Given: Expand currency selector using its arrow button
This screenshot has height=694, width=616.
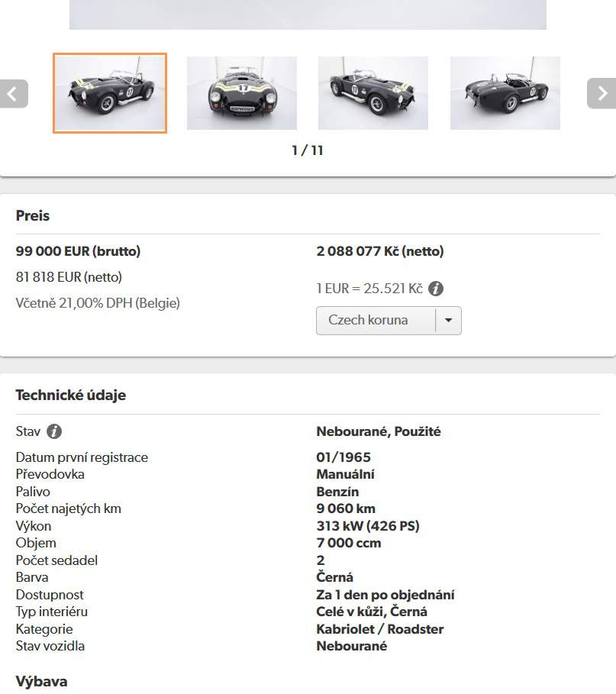Looking at the screenshot, I should pyautogui.click(x=448, y=321).
